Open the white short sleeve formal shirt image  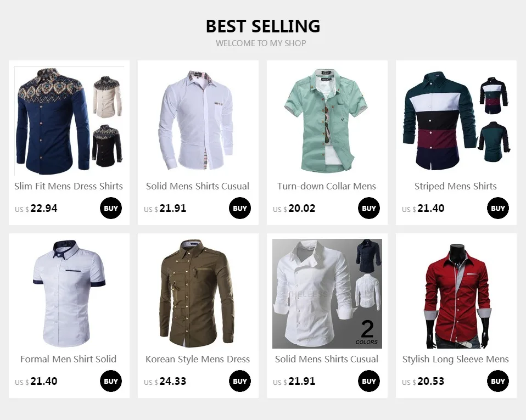pos(69,294)
